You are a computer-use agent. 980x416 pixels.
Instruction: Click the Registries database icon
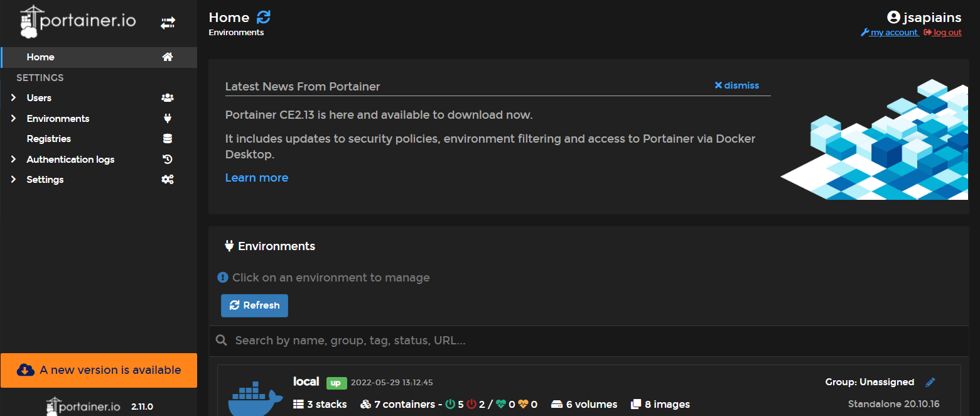pyautogui.click(x=167, y=139)
